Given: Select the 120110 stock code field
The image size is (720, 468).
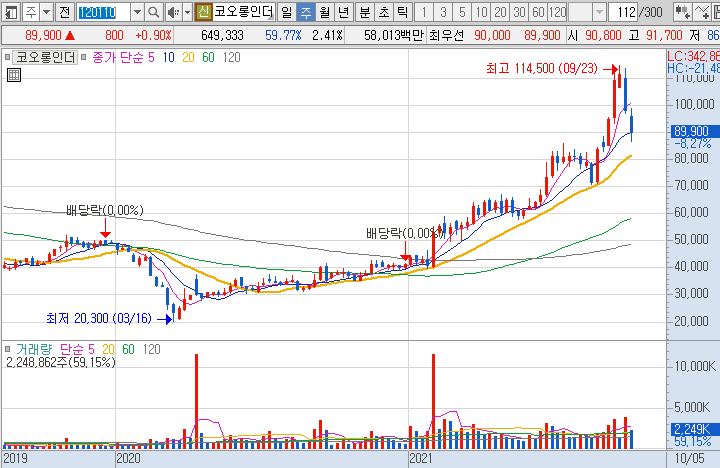Looking at the screenshot, I should 103,12.
